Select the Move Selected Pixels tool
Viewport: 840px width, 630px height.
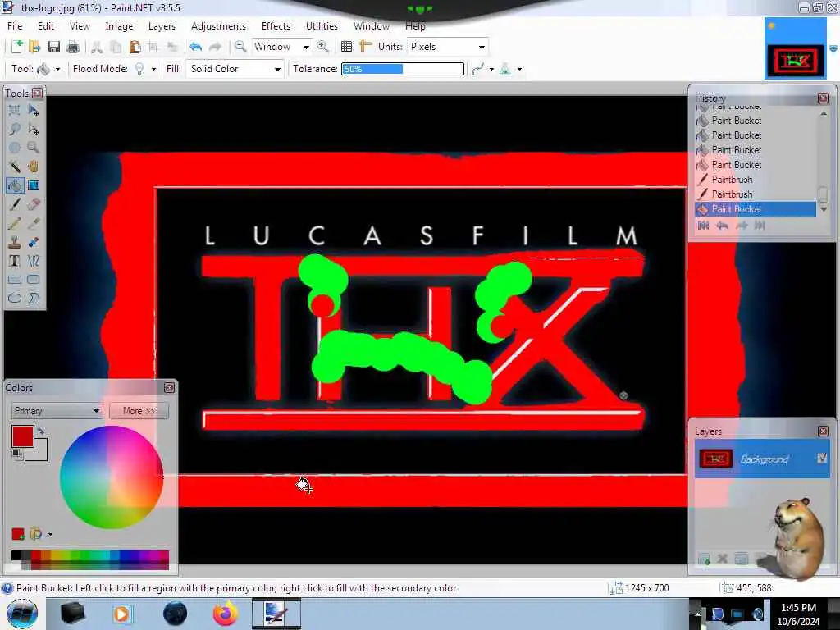(x=34, y=111)
